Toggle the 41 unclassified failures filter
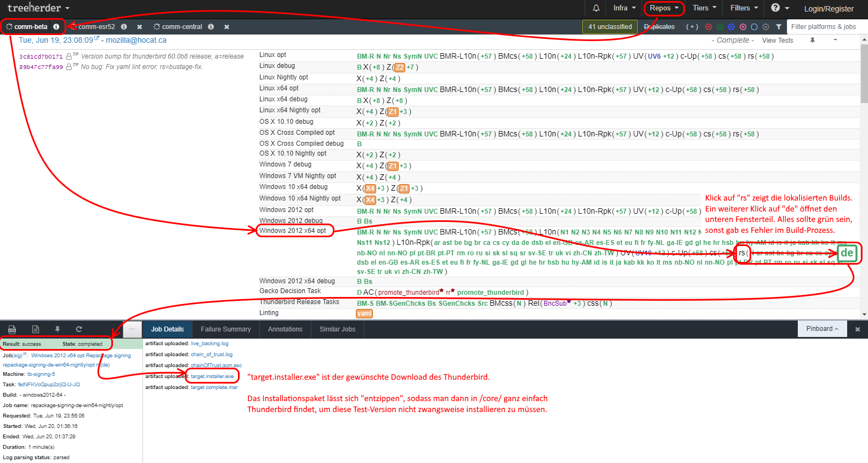The width and height of the screenshot is (868, 463). coord(610,27)
